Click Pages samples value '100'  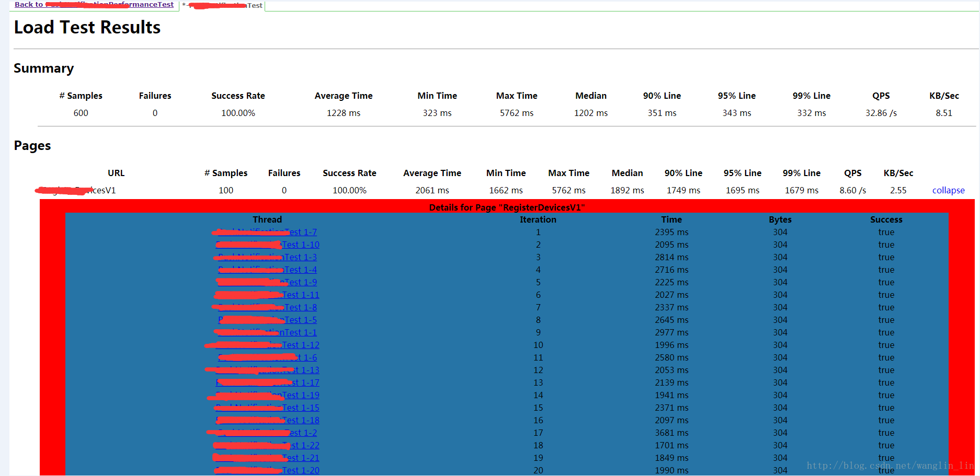[226, 190]
